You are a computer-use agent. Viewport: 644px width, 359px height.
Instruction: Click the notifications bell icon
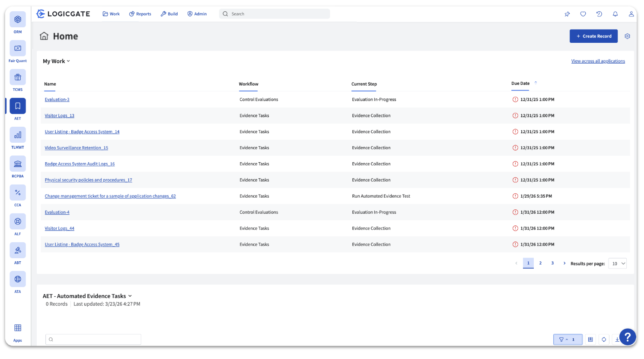click(615, 14)
